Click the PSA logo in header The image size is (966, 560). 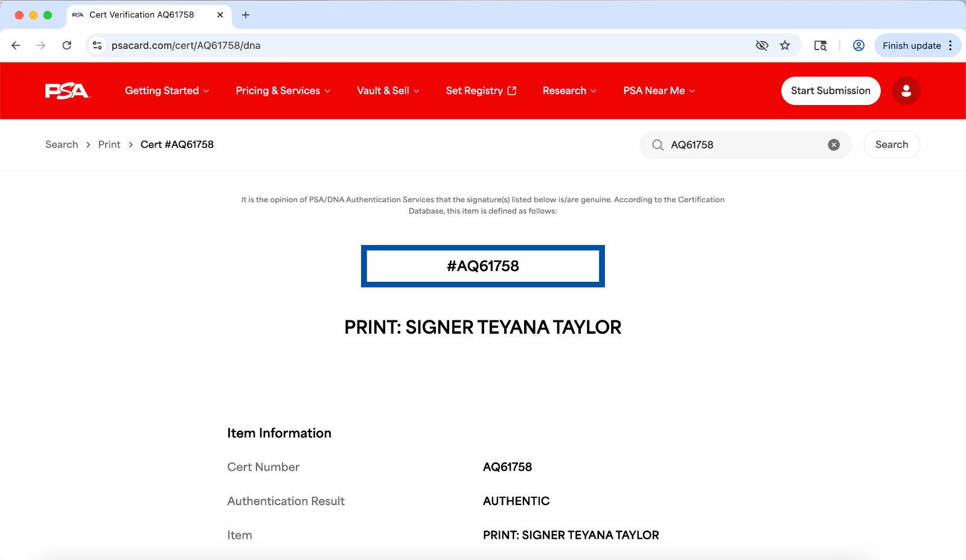point(67,91)
